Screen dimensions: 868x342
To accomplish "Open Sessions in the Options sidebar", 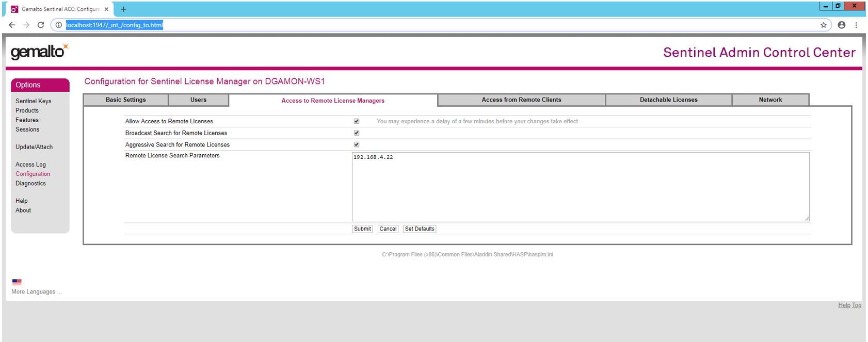I will pos(27,129).
